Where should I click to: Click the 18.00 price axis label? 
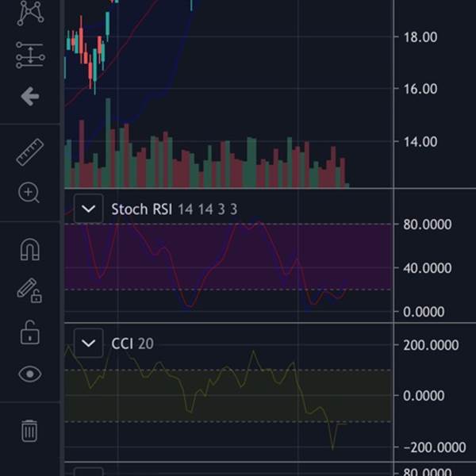click(x=420, y=37)
